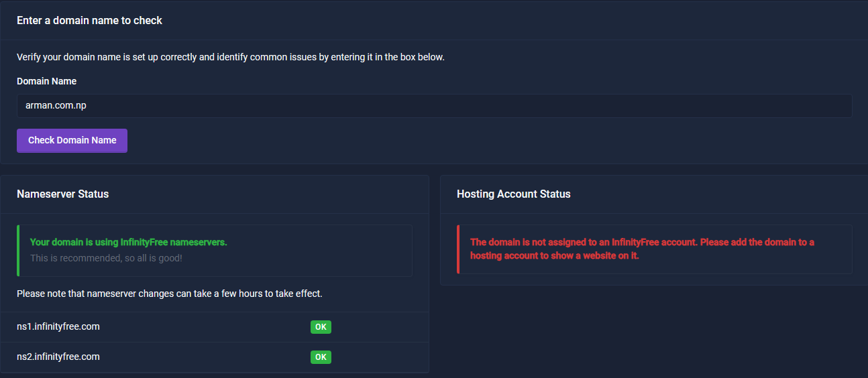Image resolution: width=868 pixels, height=378 pixels.
Task: Click the Hosting Account Status heading
Action: pos(513,194)
